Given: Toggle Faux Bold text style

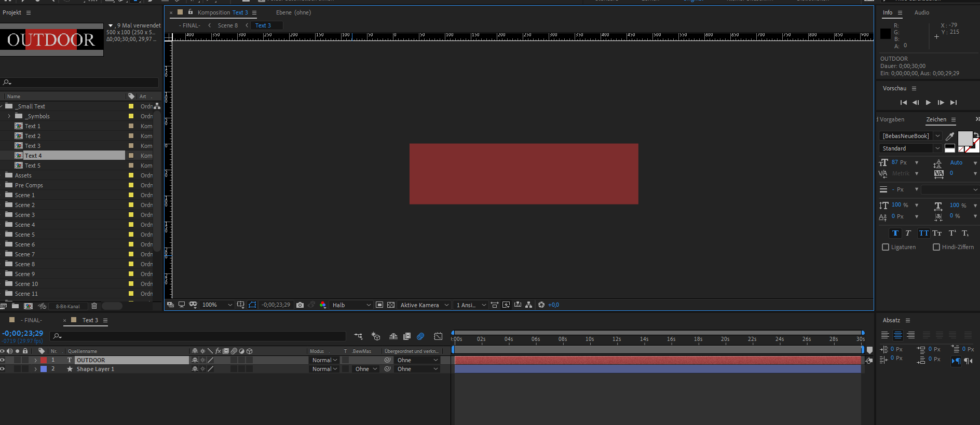Looking at the screenshot, I should pyautogui.click(x=895, y=234).
